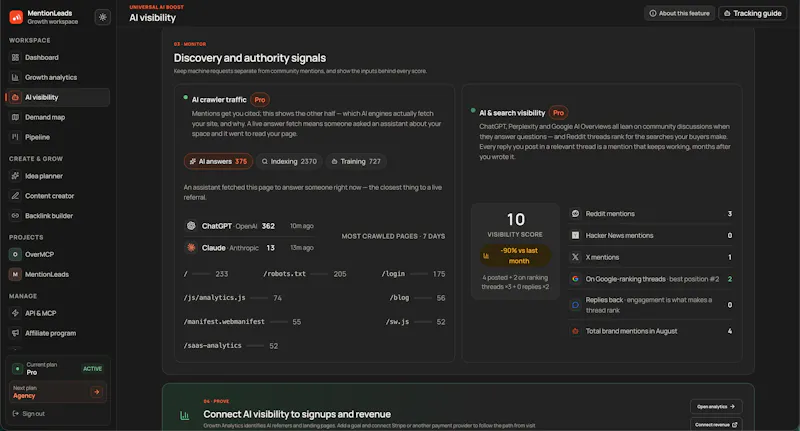Click the Growth analytics chart icon
The image size is (800, 431).
click(15, 78)
